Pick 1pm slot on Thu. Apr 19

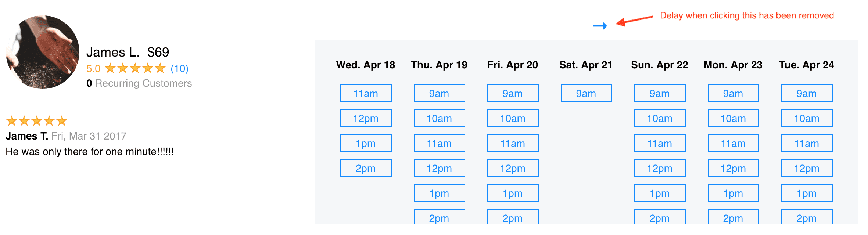(439, 194)
